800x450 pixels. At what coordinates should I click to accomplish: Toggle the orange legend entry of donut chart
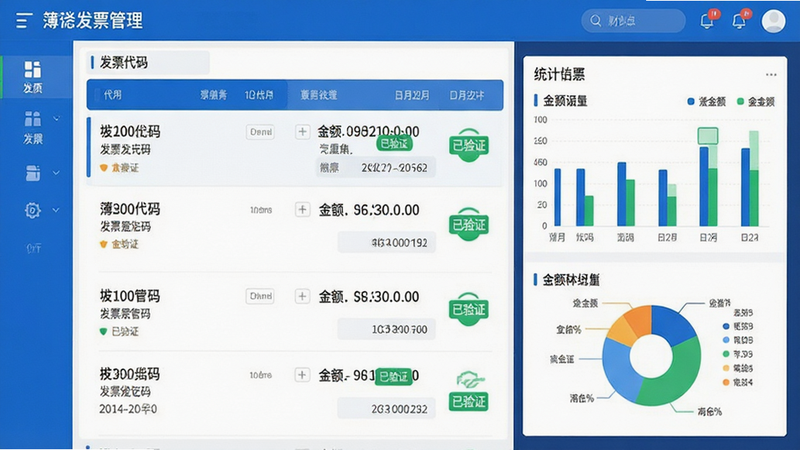738,382
